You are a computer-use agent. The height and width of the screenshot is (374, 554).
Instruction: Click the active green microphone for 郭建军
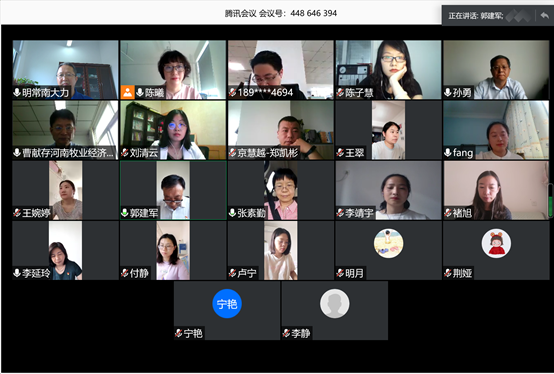point(124,213)
